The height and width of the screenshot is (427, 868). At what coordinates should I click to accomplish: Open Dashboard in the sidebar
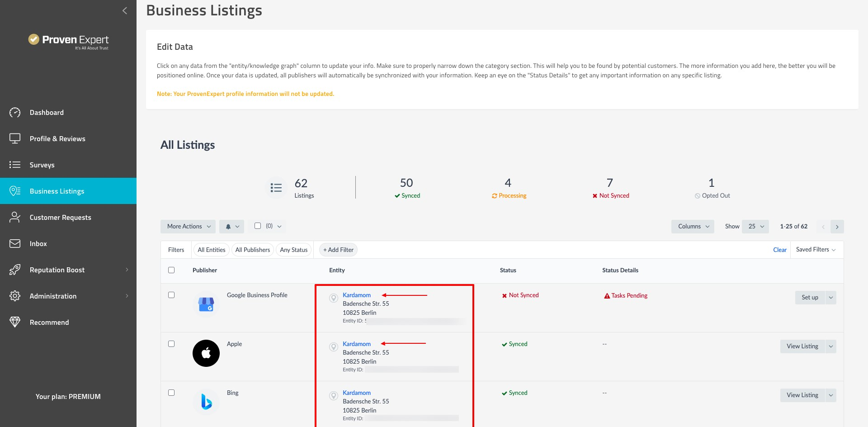pyautogui.click(x=68, y=113)
